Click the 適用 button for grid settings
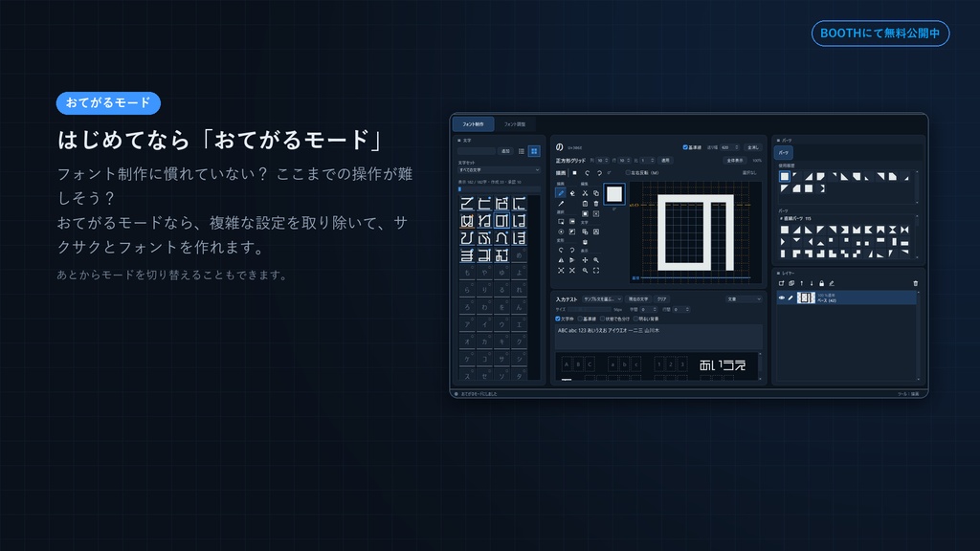The width and height of the screenshot is (980, 551). click(666, 160)
